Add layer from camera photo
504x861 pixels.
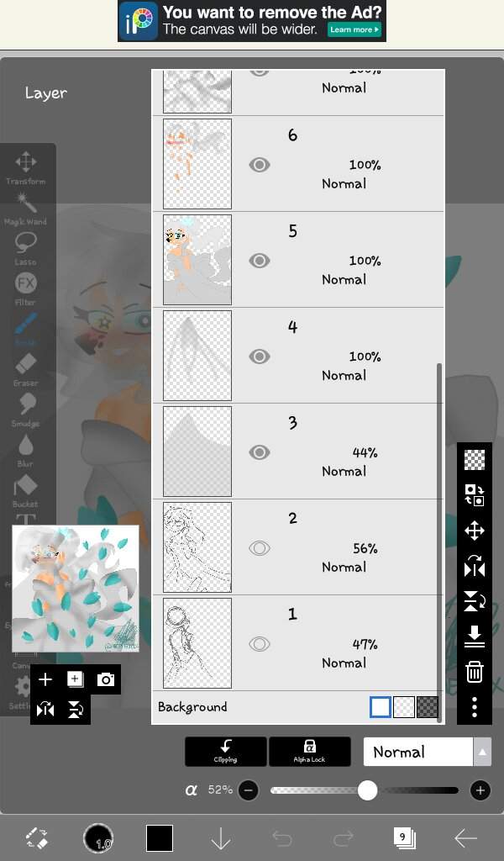(105, 679)
